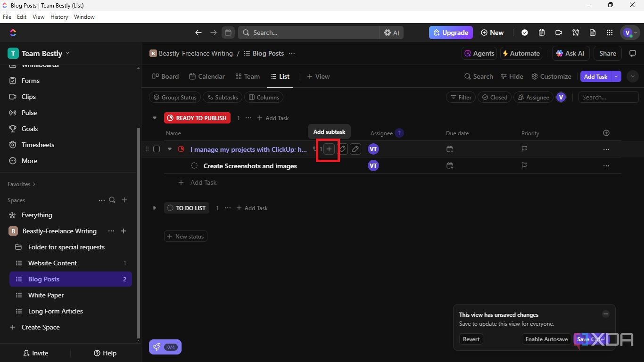Check the task row checkbox

coord(157,149)
